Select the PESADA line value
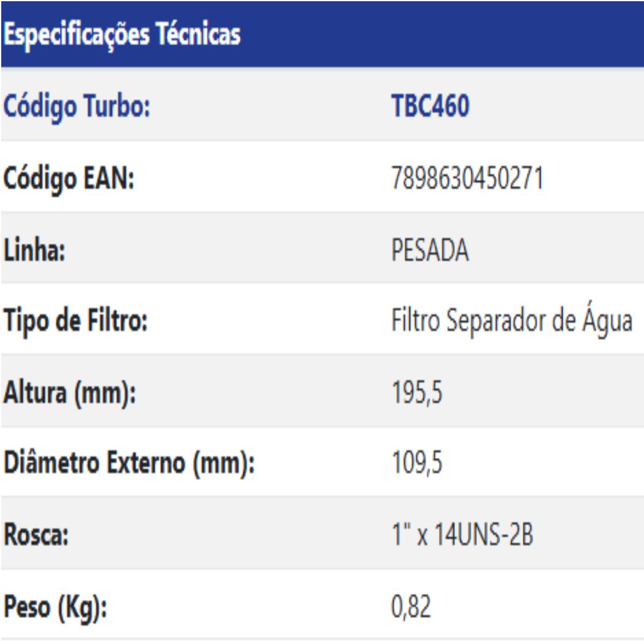The image size is (644, 644). pyautogui.click(x=430, y=250)
